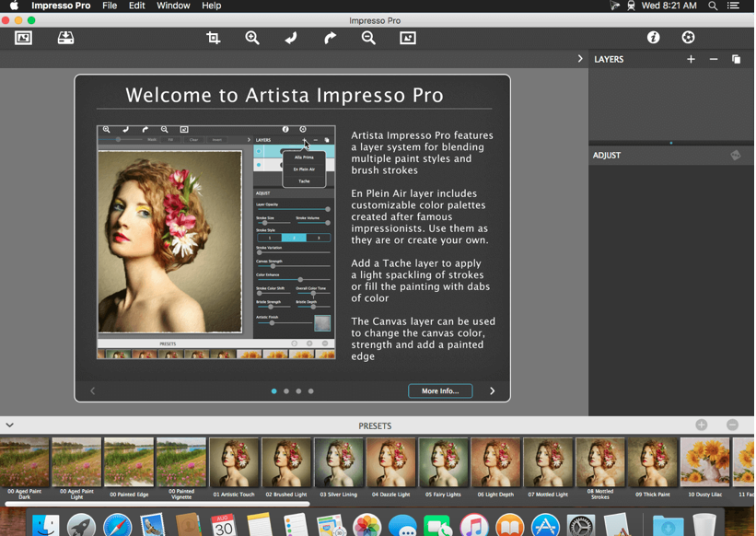Viewport: 756px width, 536px height.
Task: Open image using the toolbar open icon
Action: click(23, 38)
